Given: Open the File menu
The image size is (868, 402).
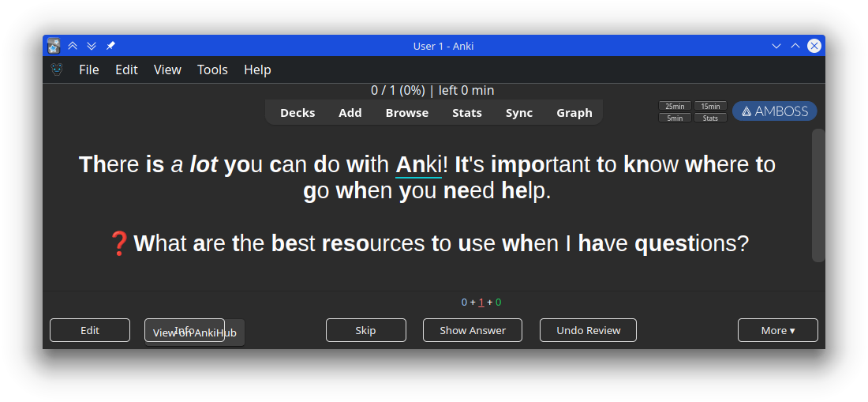Looking at the screenshot, I should (89, 70).
